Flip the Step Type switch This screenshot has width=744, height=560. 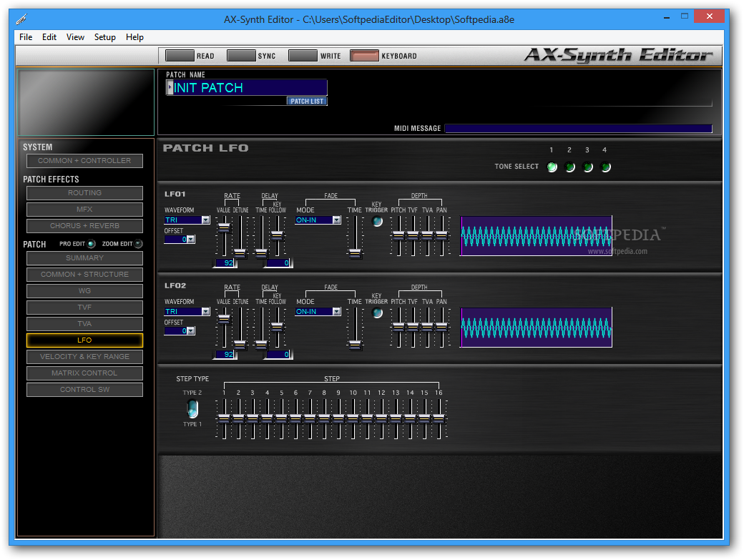[x=192, y=409]
